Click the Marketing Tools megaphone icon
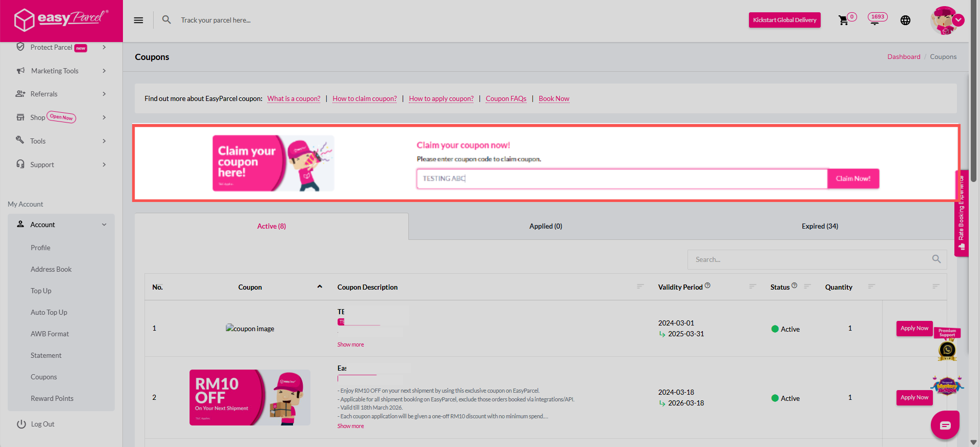Image resolution: width=980 pixels, height=447 pixels. click(x=20, y=71)
